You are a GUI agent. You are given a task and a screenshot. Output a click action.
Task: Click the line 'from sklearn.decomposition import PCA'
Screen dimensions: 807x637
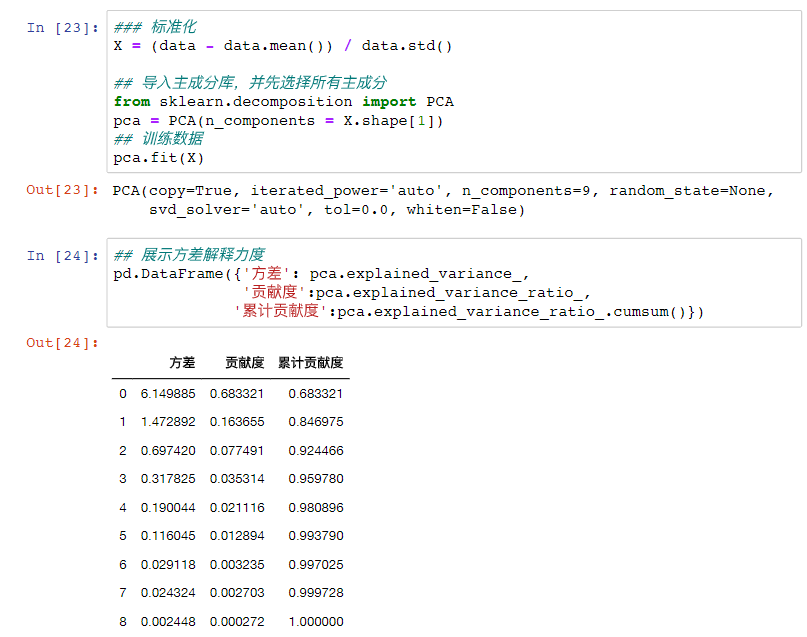(x=284, y=102)
